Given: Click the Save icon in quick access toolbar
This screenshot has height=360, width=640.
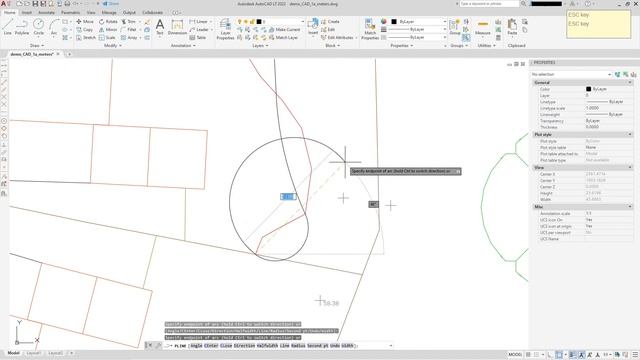Looking at the screenshot, I should pyautogui.click(x=35, y=4).
